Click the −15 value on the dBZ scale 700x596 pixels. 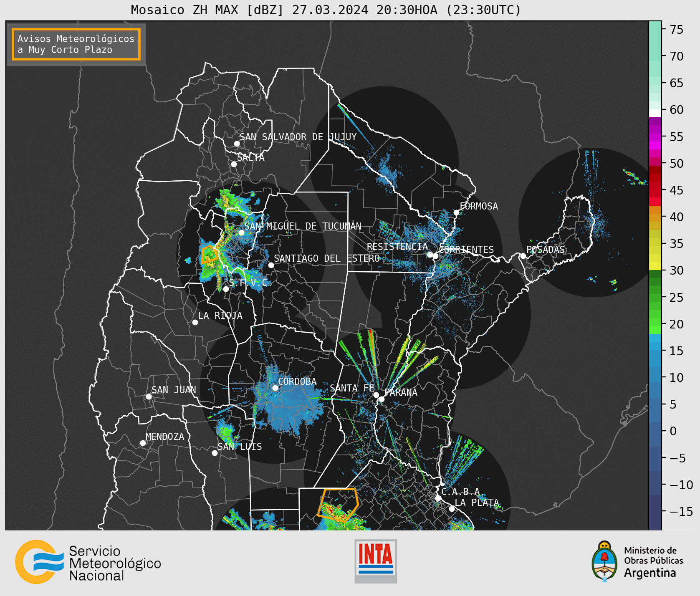[681, 511]
